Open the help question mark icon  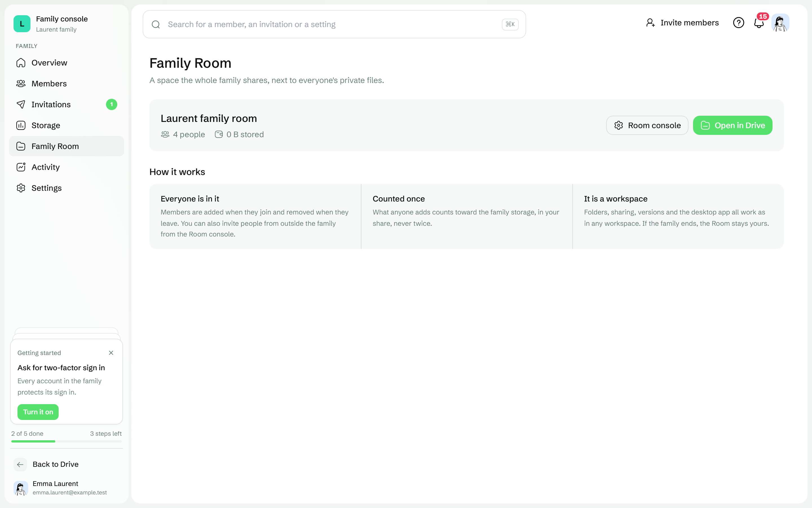tap(738, 23)
